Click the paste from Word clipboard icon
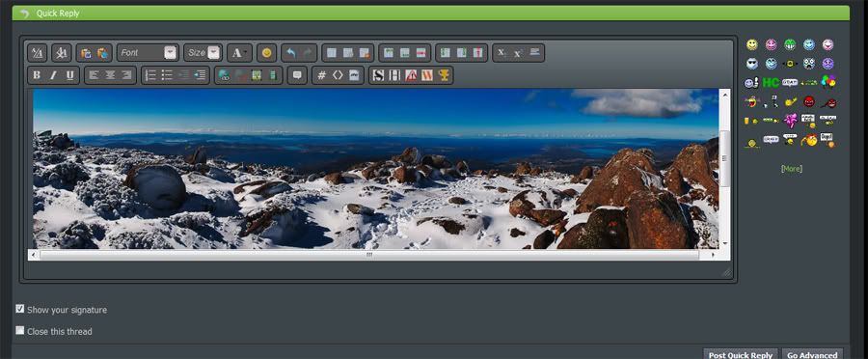This screenshot has width=868, height=359. pos(103,53)
